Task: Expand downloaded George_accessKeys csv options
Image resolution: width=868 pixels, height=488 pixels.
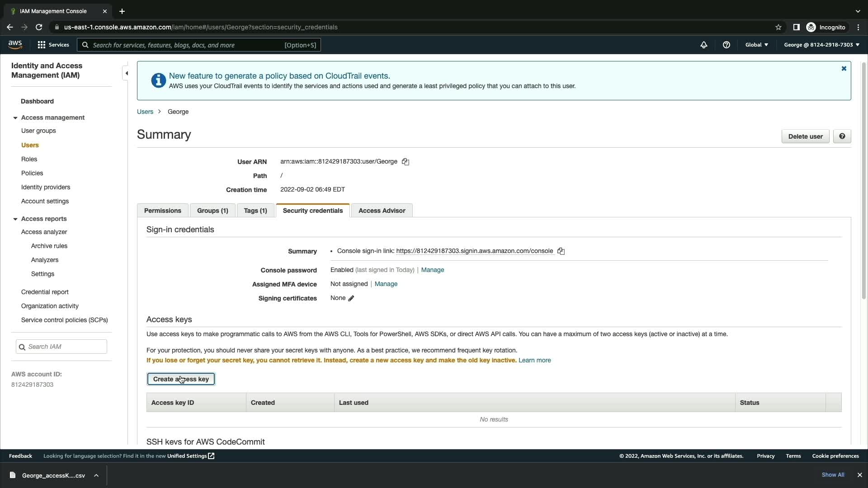Action: click(96, 475)
